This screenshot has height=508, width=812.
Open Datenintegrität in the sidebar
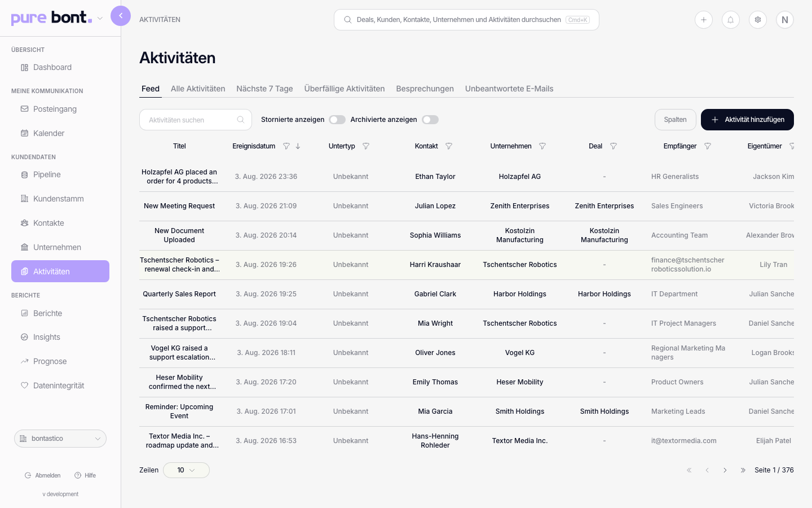tap(60, 386)
